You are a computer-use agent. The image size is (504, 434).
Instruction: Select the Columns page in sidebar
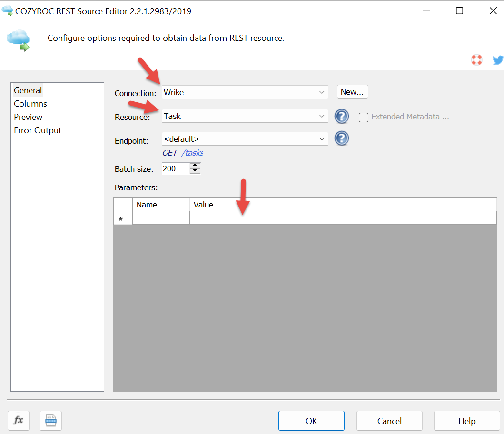click(x=30, y=104)
